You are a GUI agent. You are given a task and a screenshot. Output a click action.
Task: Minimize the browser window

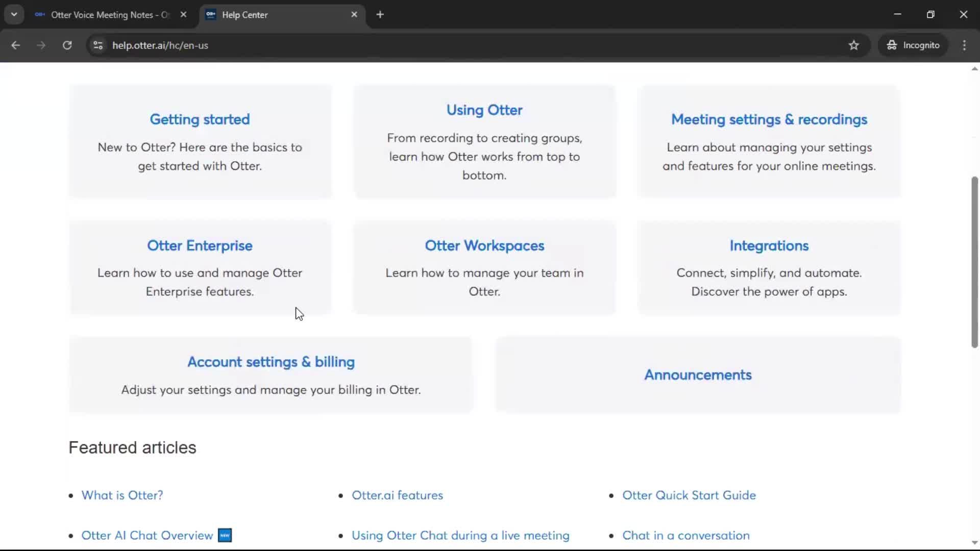coord(897,14)
